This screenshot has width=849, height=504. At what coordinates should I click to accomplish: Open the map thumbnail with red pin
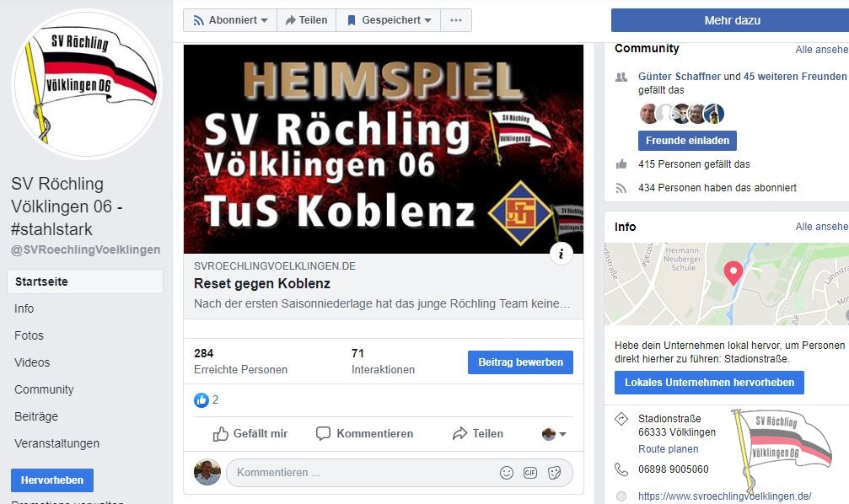[x=727, y=284]
